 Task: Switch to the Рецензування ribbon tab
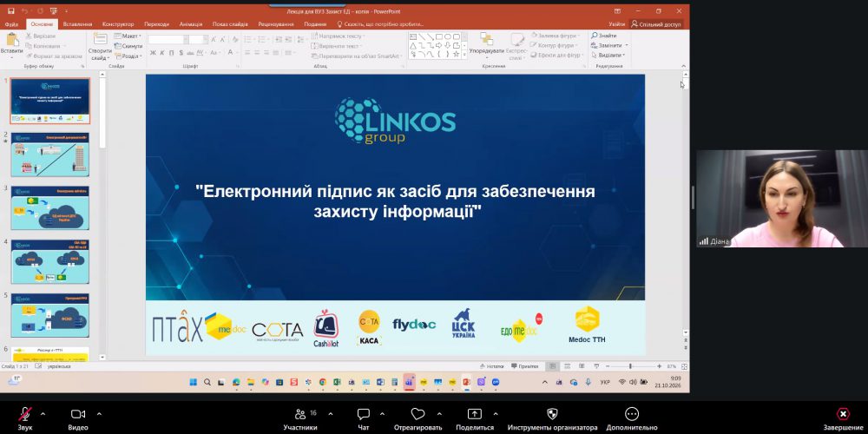click(276, 24)
